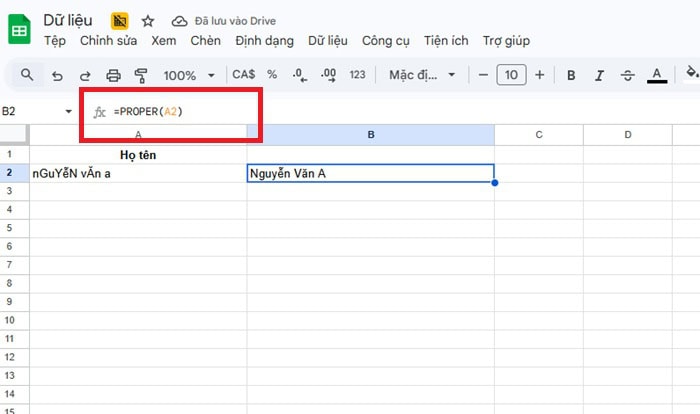The width and height of the screenshot is (700, 414).
Task: Click the redo arrow icon
Action: click(x=85, y=75)
